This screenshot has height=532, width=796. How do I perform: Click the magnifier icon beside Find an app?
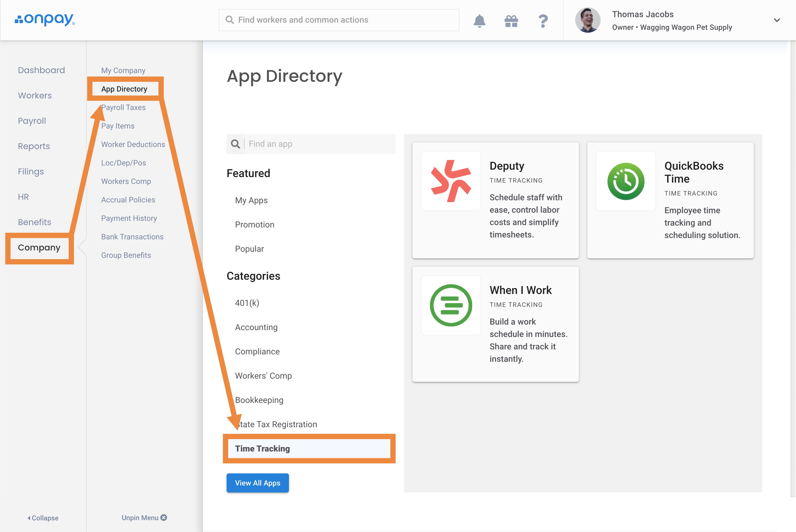coord(235,144)
